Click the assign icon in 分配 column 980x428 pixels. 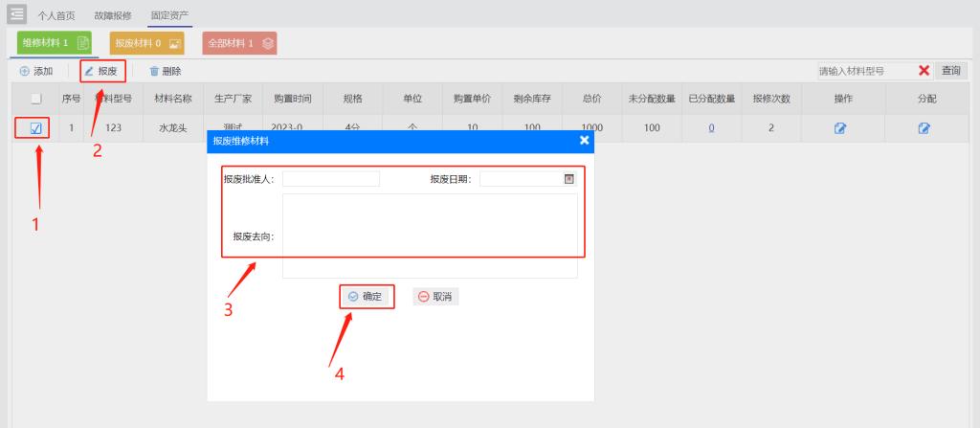click(924, 128)
